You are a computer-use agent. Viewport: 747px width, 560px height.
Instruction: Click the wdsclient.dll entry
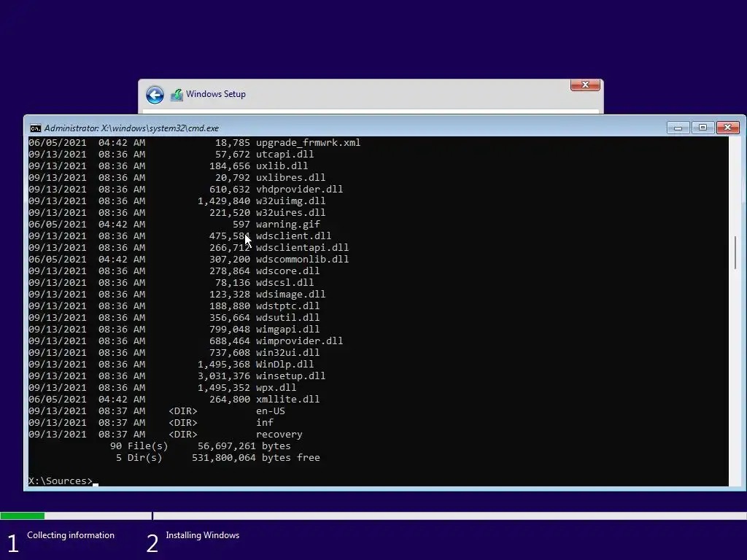pos(293,236)
